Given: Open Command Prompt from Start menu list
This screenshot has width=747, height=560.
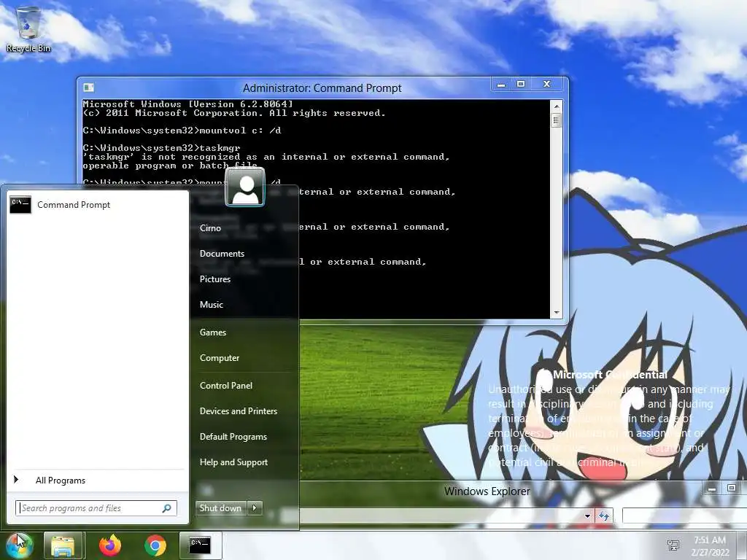Looking at the screenshot, I should pos(98,205).
